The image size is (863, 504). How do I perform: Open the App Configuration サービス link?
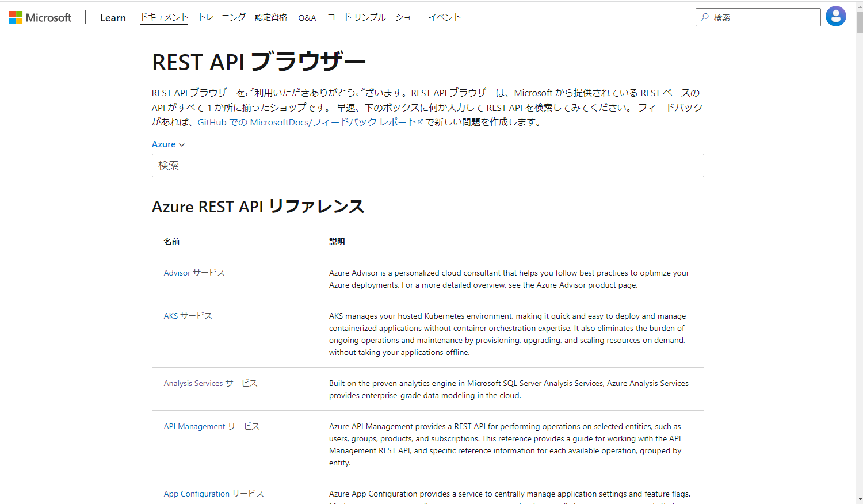tap(213, 494)
